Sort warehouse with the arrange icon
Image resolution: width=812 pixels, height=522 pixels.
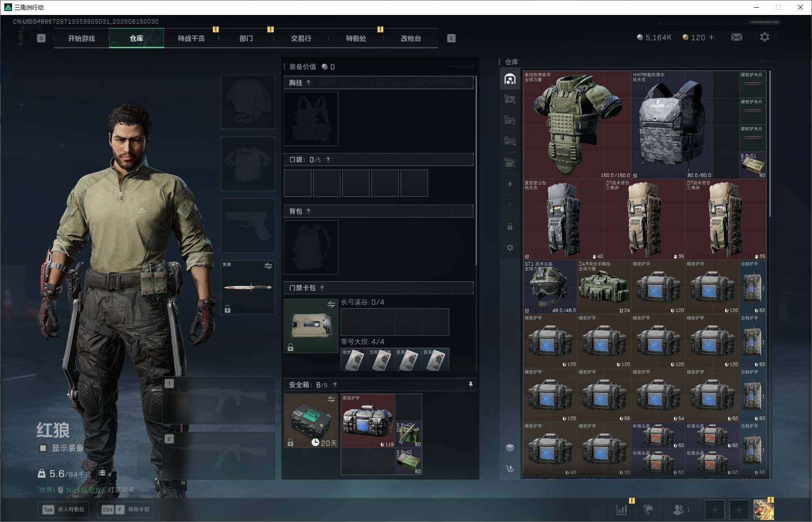(510, 468)
